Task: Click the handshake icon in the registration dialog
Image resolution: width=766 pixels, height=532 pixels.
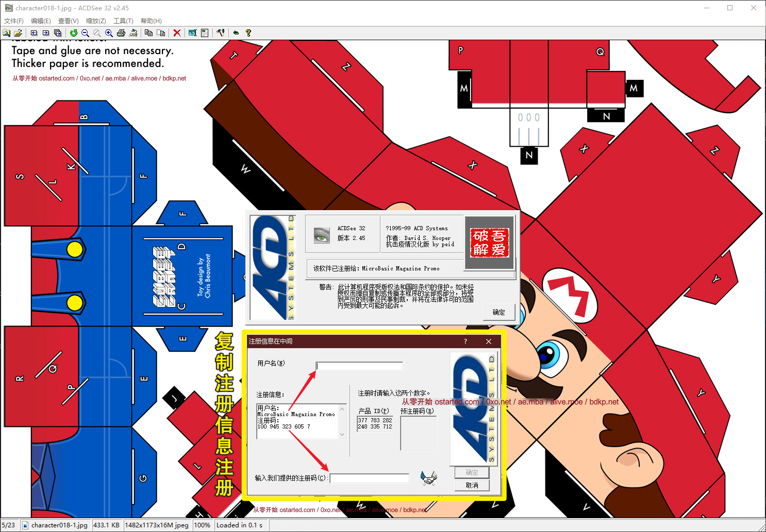Action: 428,478
